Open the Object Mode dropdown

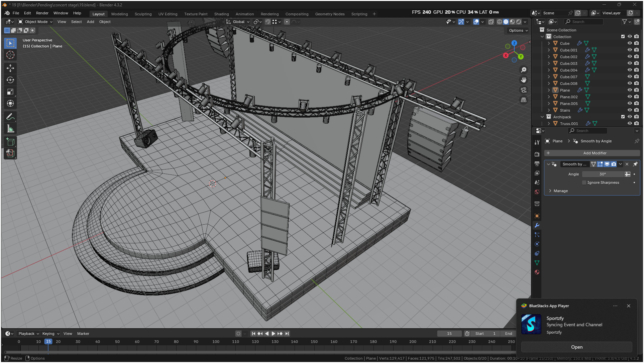coord(35,22)
